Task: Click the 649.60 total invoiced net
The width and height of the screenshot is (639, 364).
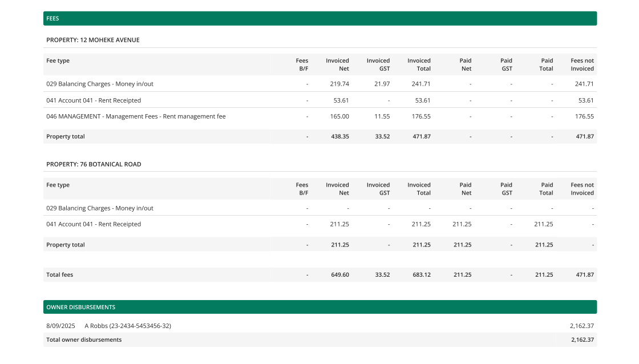Action: point(339,275)
